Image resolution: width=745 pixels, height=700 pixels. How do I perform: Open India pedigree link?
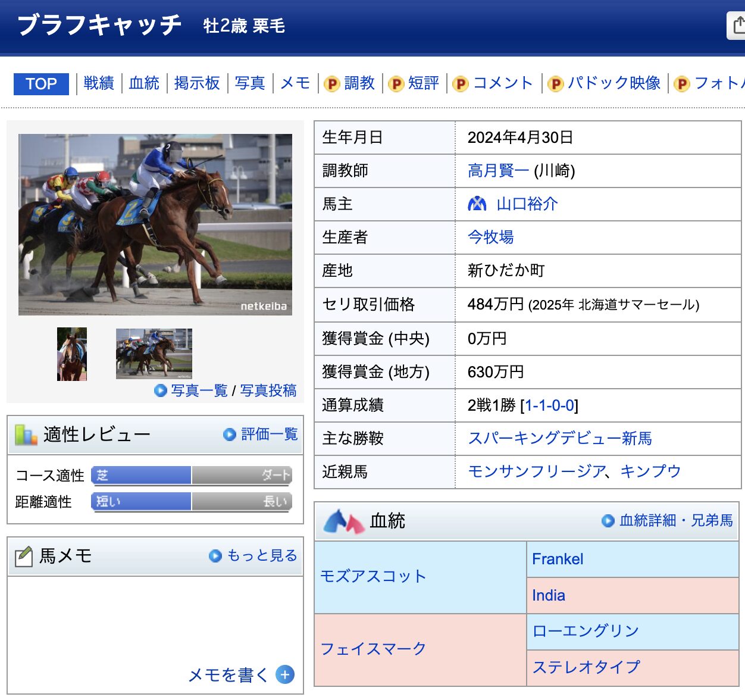[x=549, y=595]
